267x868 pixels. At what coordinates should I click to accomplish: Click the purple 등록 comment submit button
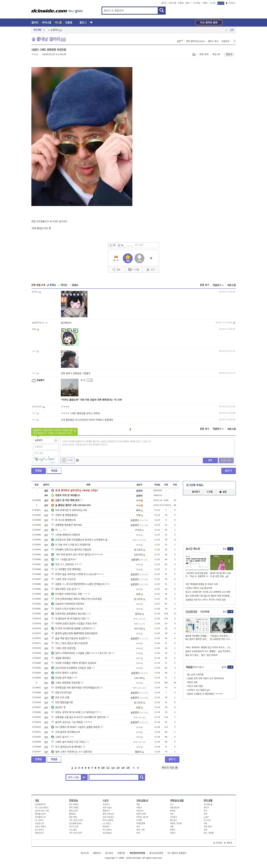(x=210, y=460)
